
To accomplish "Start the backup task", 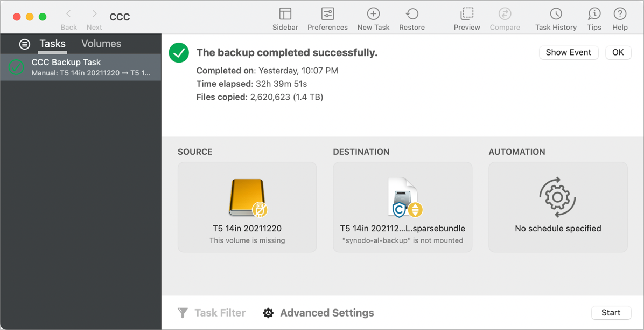I will pos(611,313).
